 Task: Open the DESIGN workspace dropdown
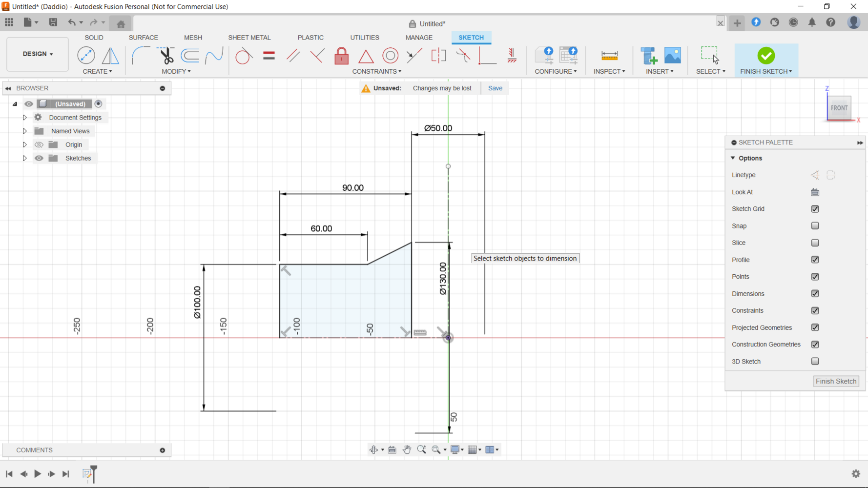point(38,54)
